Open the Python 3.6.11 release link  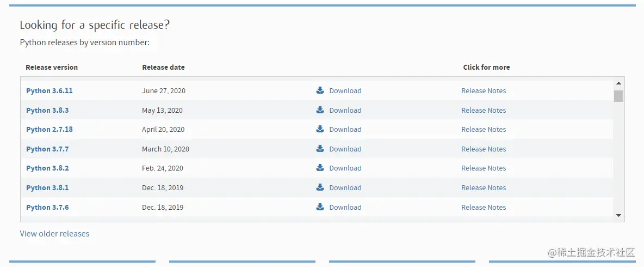point(49,90)
